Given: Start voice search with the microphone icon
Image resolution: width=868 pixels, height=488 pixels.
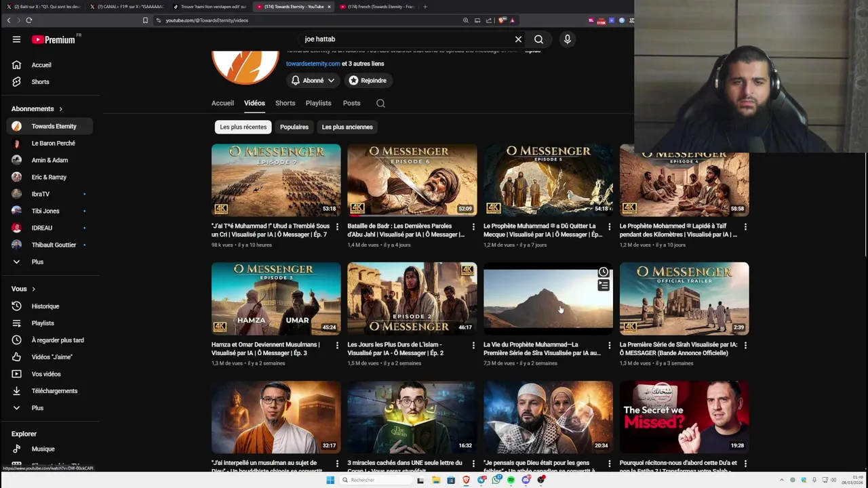Looking at the screenshot, I should point(568,39).
